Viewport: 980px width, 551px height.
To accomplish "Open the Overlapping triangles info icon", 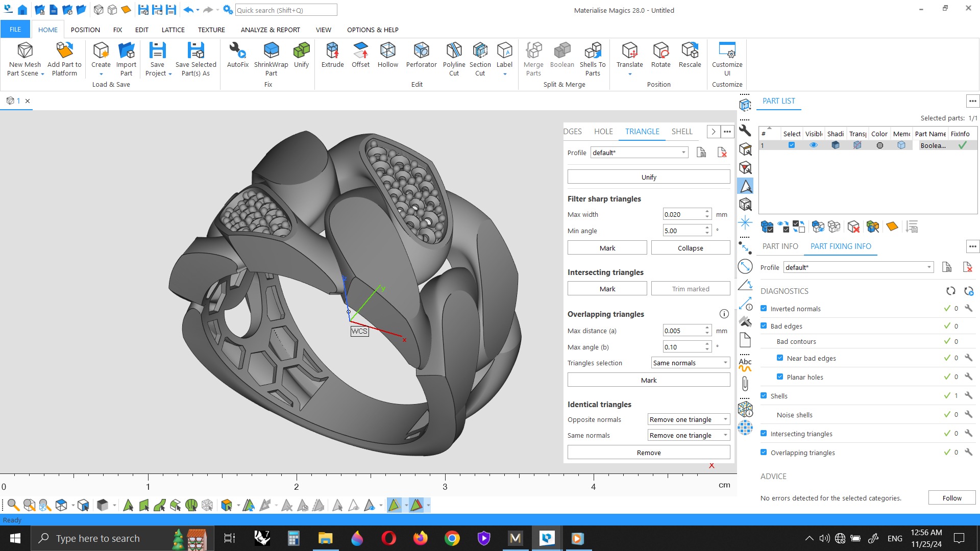I will [724, 314].
